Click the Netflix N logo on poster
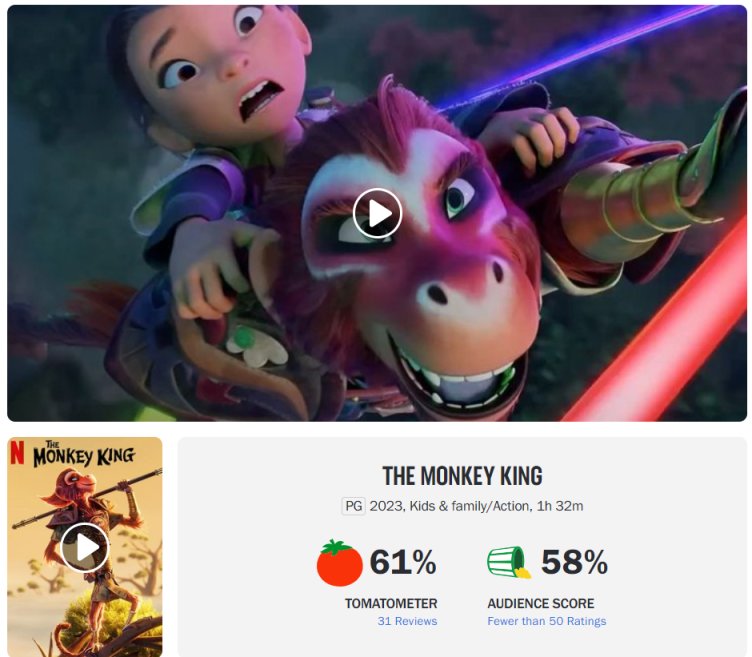Screen dimensions: 752x657 click(x=17, y=452)
